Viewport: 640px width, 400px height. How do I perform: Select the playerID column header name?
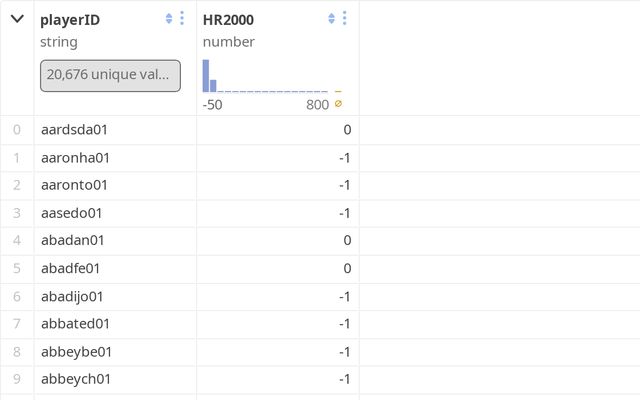70,19
